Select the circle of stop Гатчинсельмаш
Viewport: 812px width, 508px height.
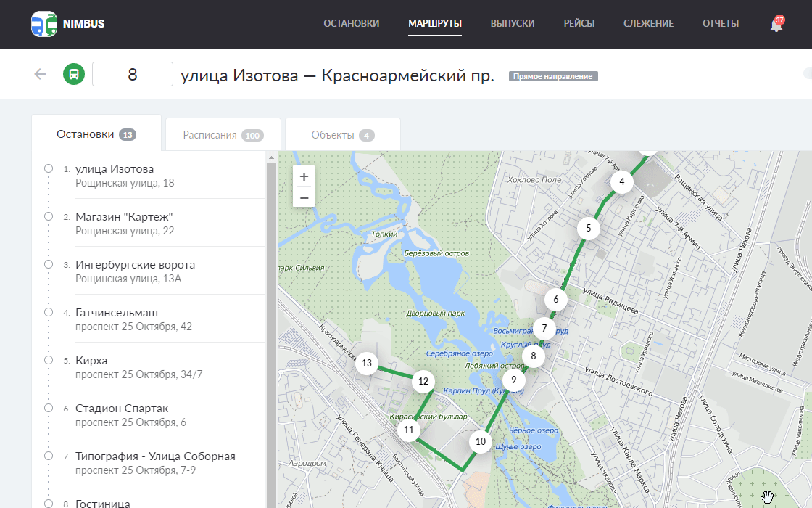point(49,312)
